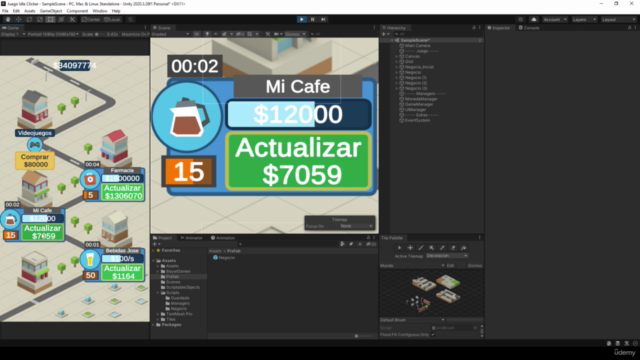
Task: Toggle scene lighting bulb icon
Action: [207, 34]
